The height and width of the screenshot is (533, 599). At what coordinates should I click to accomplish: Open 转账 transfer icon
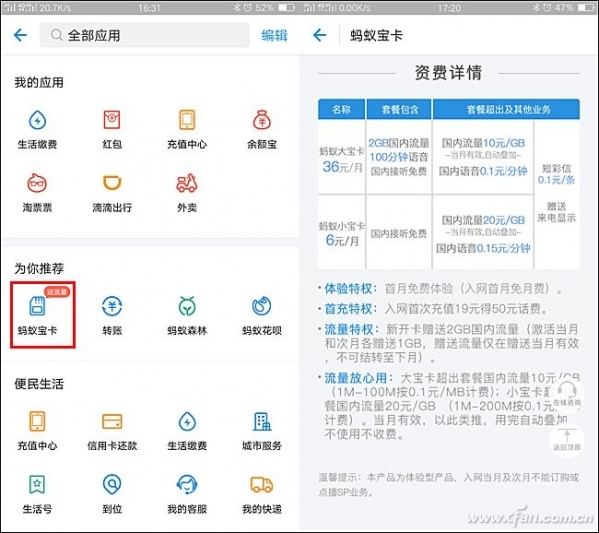(112, 315)
